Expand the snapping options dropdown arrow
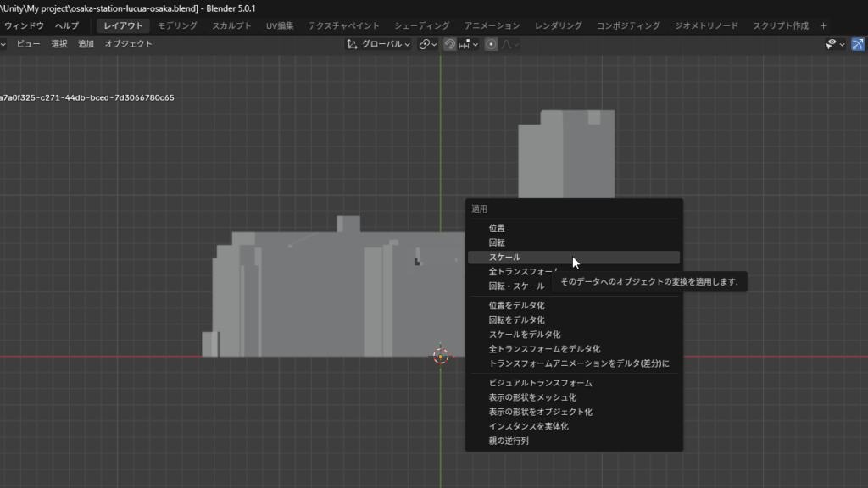868x488 pixels. pyautogui.click(x=476, y=44)
